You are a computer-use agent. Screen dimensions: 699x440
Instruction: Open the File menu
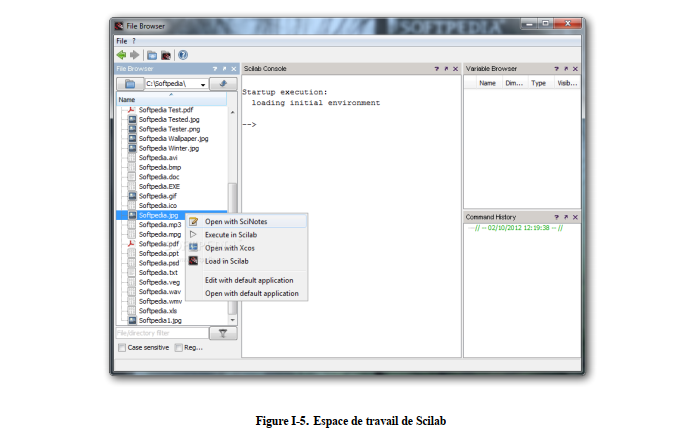coord(121,41)
